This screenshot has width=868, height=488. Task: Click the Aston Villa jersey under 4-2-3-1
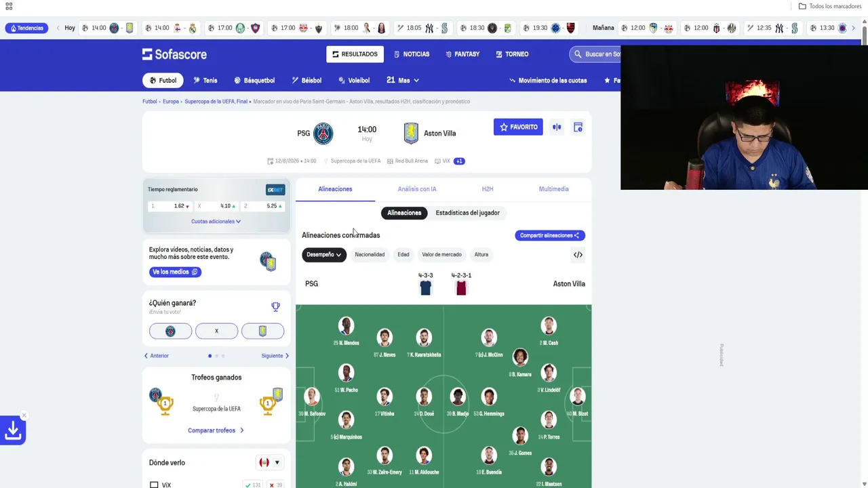pyautogui.click(x=461, y=287)
